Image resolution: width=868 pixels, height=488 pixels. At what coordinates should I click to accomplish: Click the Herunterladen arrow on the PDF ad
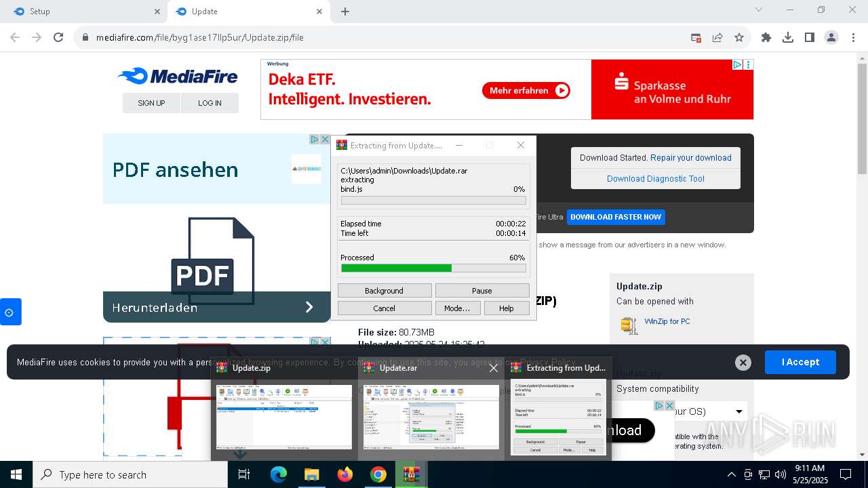309,307
